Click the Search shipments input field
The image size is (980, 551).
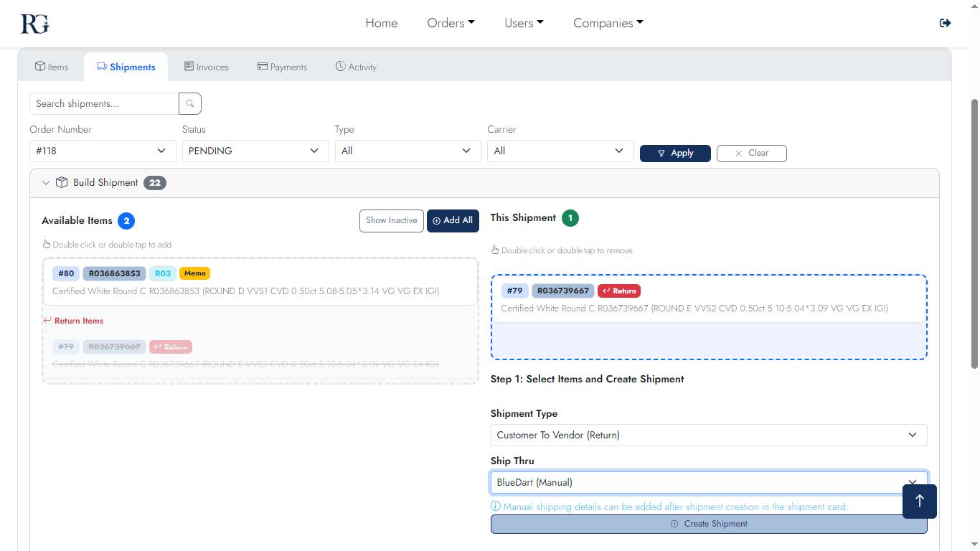point(104,104)
